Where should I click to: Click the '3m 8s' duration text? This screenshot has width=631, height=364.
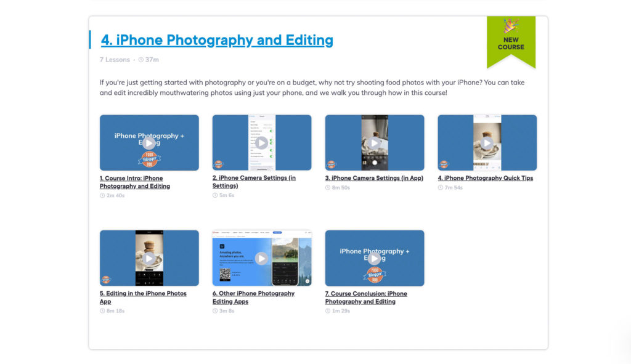pyautogui.click(x=227, y=311)
